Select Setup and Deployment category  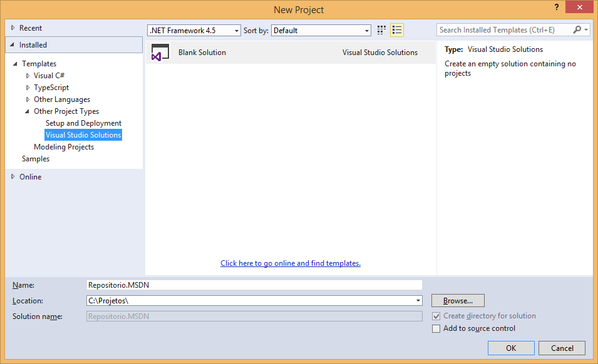coord(83,123)
